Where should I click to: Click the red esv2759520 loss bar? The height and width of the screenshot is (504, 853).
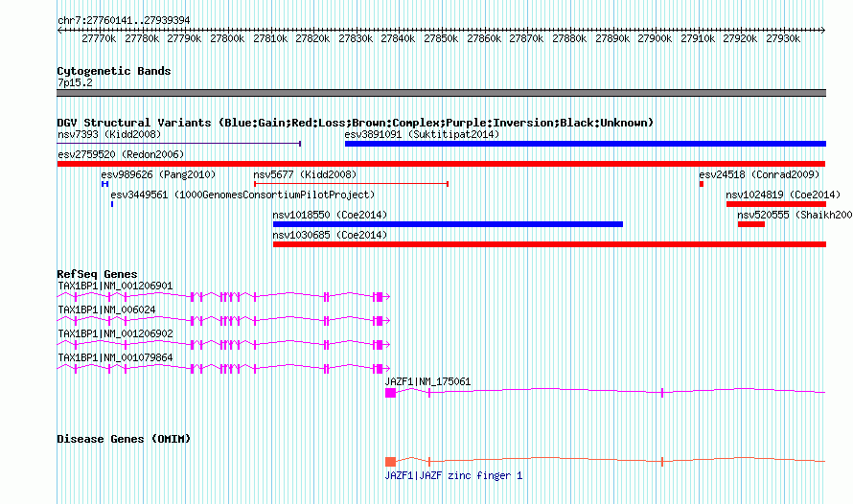441,164
